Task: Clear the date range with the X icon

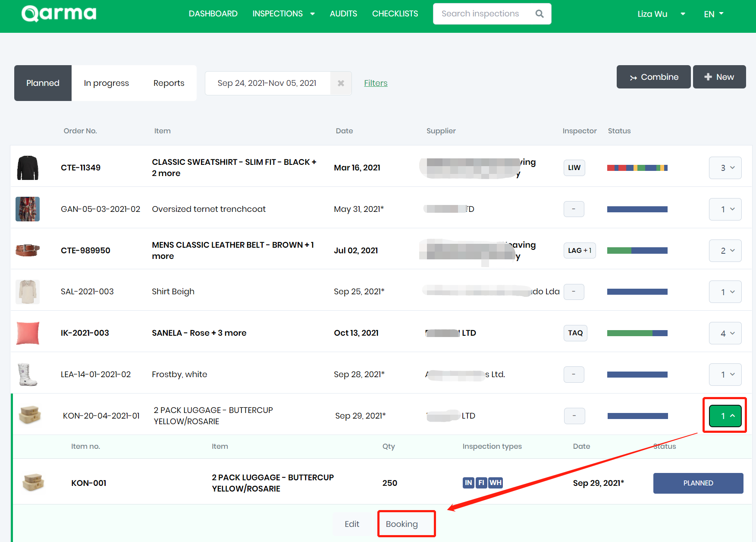Action: tap(341, 83)
